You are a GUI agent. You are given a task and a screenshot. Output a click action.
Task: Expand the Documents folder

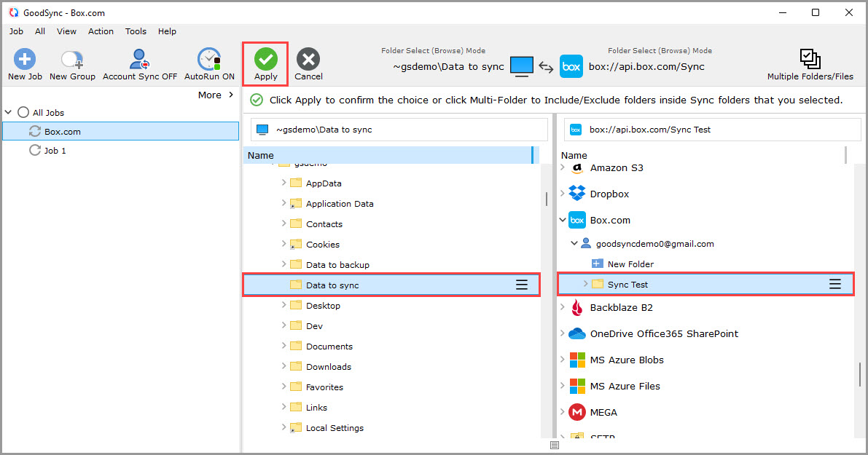pos(284,346)
